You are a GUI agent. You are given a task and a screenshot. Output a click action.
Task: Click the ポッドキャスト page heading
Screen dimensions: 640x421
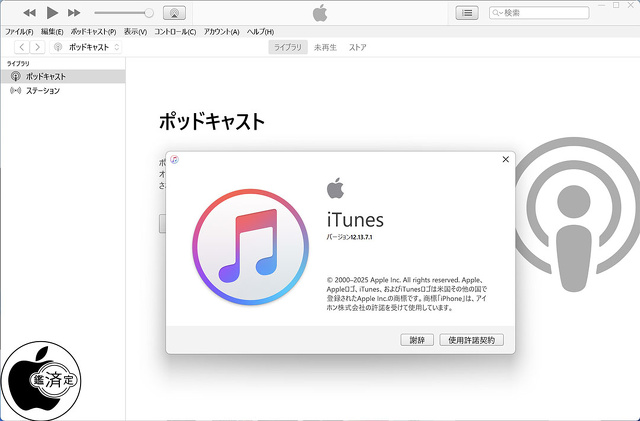212,122
